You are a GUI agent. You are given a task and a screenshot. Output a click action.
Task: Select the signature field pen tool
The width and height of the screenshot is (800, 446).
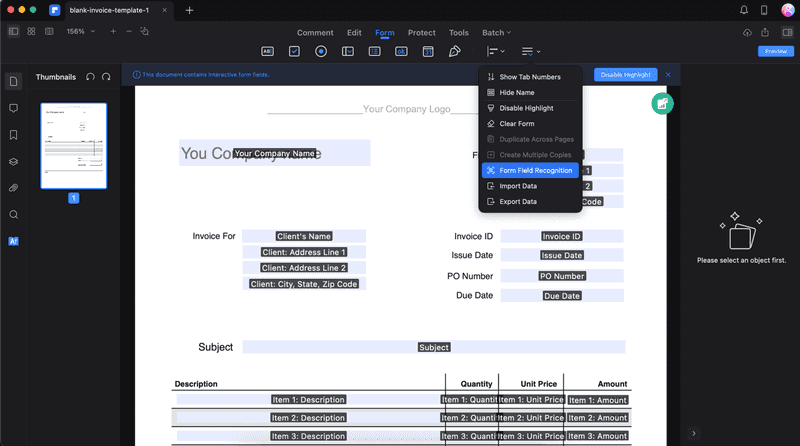click(x=455, y=51)
